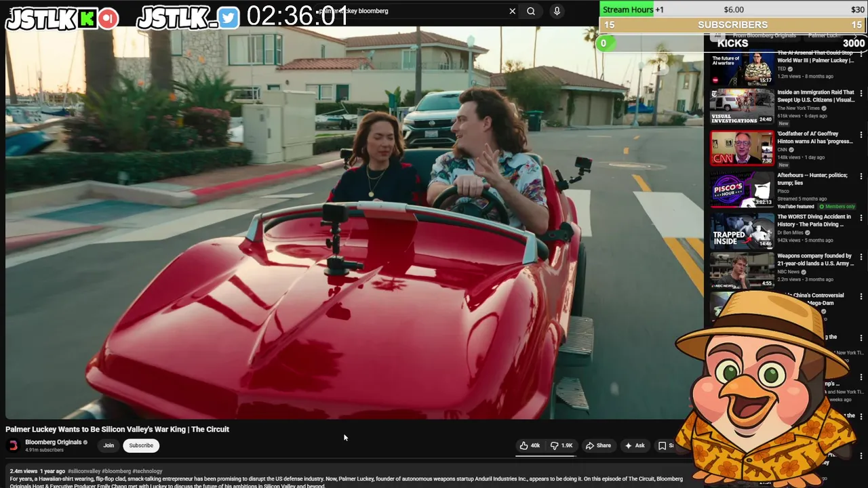This screenshot has width=868, height=488.
Task: Open more options for China's Mega-Dam video
Action: tap(861, 297)
